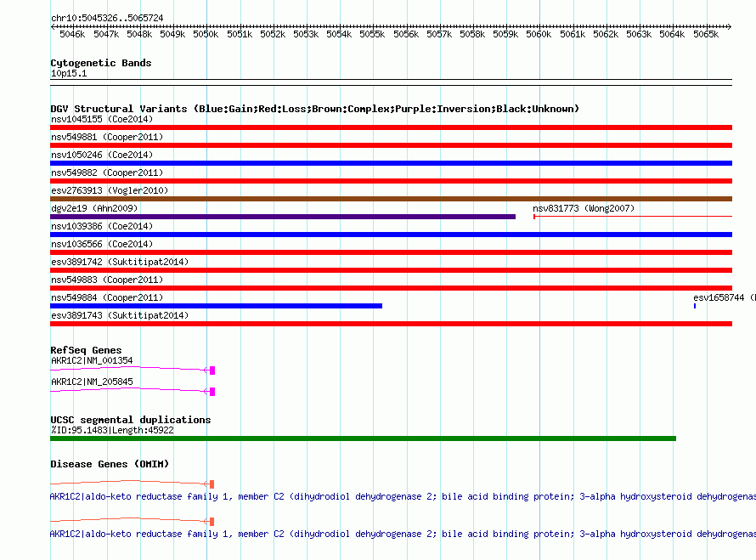Click the AKR1C2 NM_001354 magenta exon box

click(212, 371)
